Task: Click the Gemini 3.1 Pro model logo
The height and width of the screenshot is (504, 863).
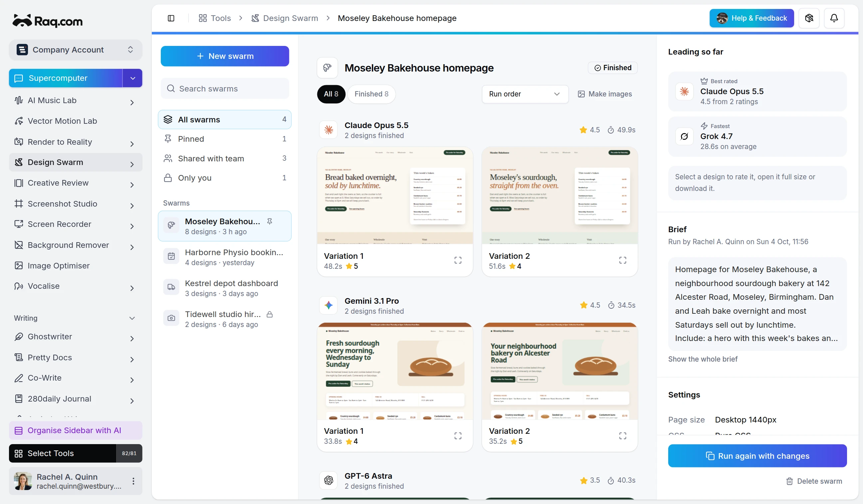Action: [x=328, y=305]
